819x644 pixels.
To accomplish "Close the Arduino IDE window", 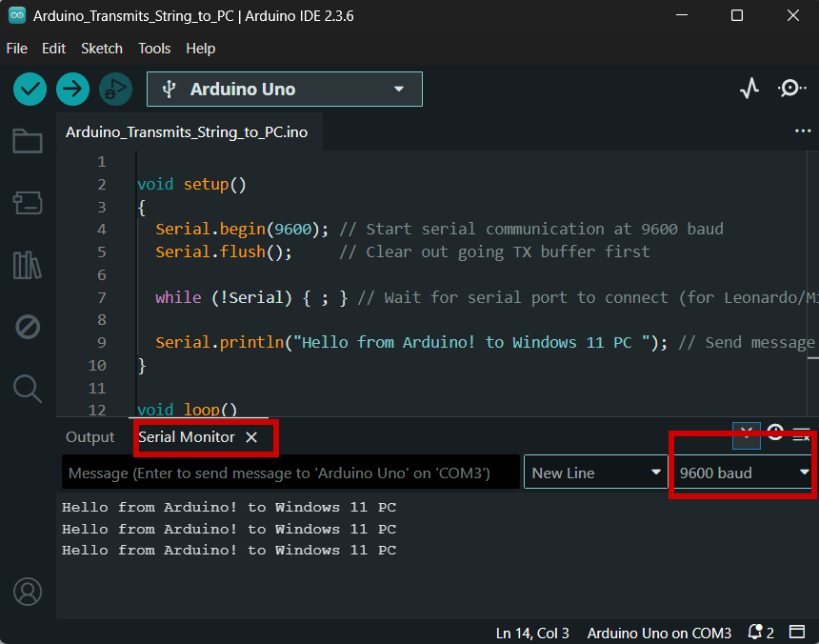I will coord(793,15).
